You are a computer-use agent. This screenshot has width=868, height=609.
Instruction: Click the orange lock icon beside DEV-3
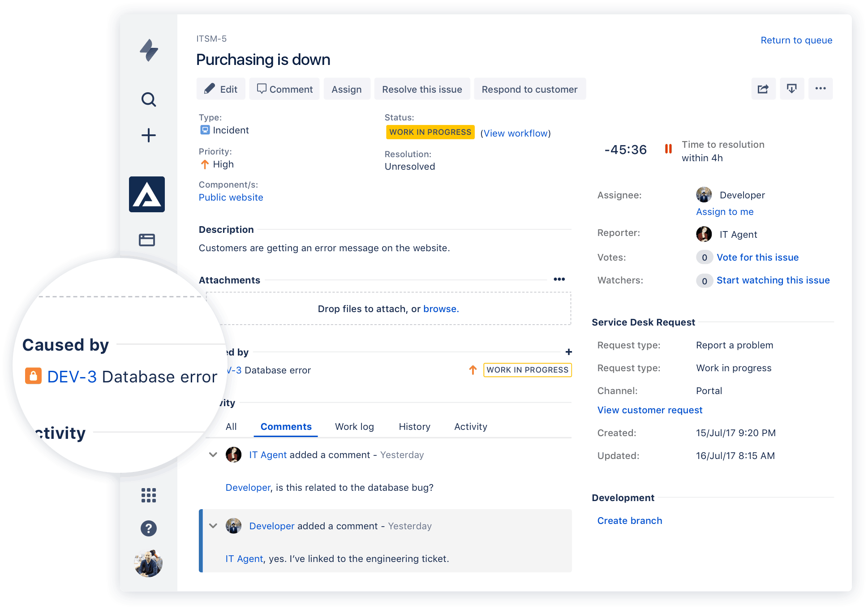[33, 376]
